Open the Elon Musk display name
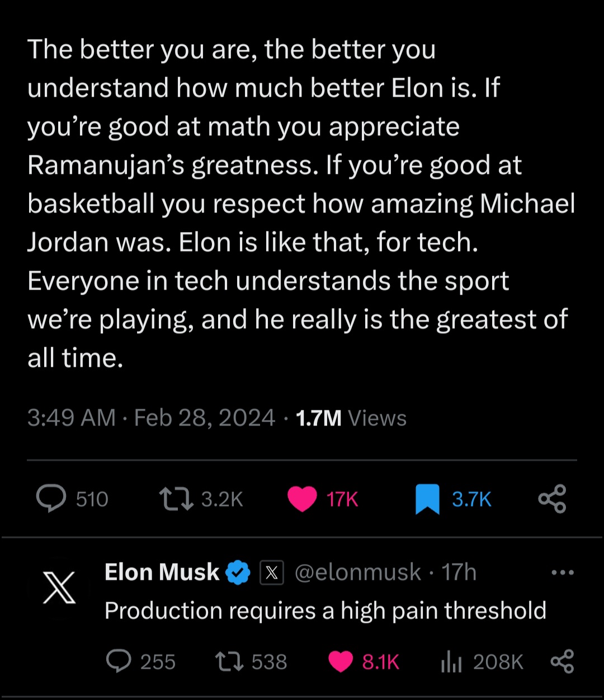This screenshot has height=700, width=604. point(162,572)
